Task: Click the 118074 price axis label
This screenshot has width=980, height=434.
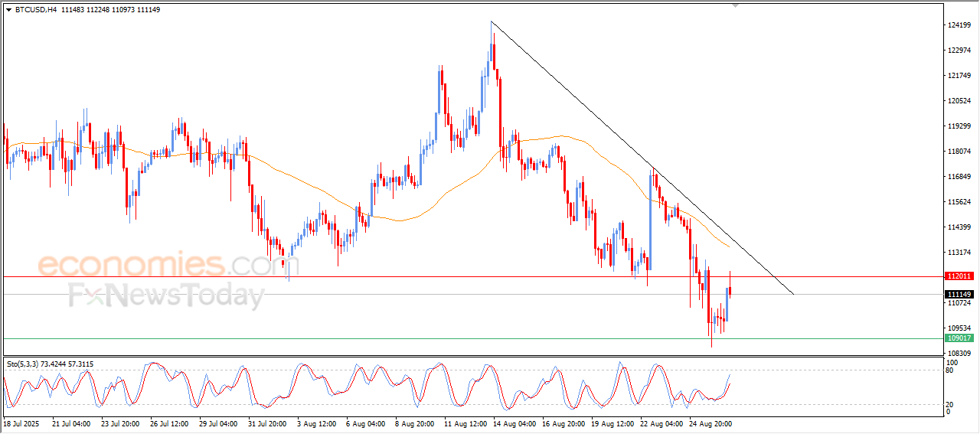Action: [959, 152]
